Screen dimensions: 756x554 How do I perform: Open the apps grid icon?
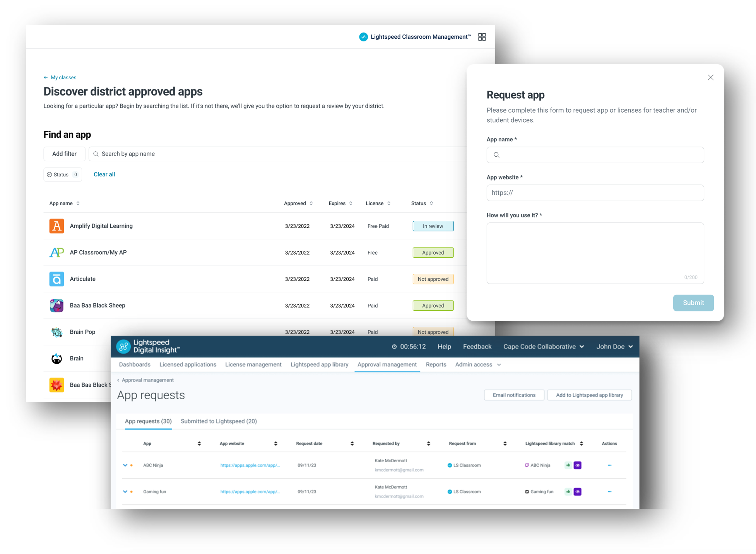pos(482,37)
